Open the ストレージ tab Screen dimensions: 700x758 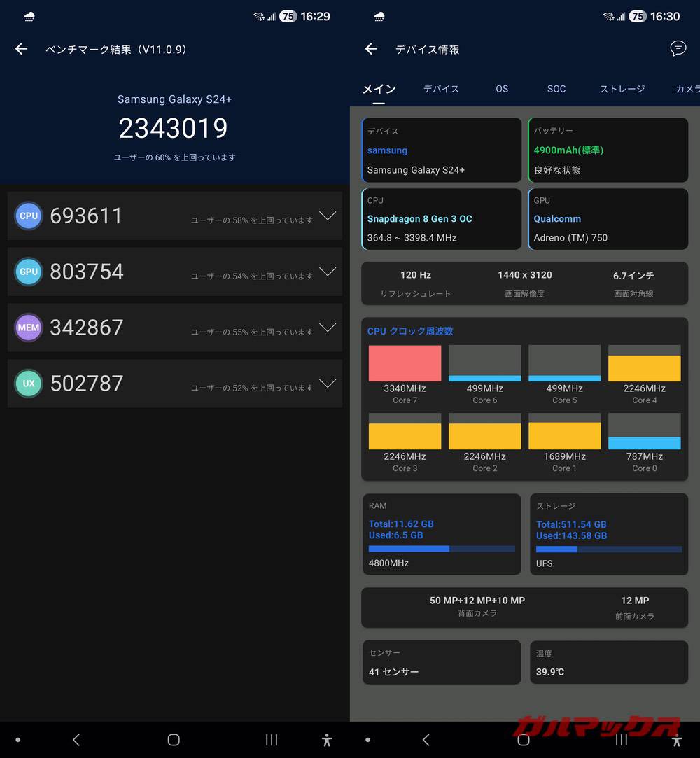(622, 89)
